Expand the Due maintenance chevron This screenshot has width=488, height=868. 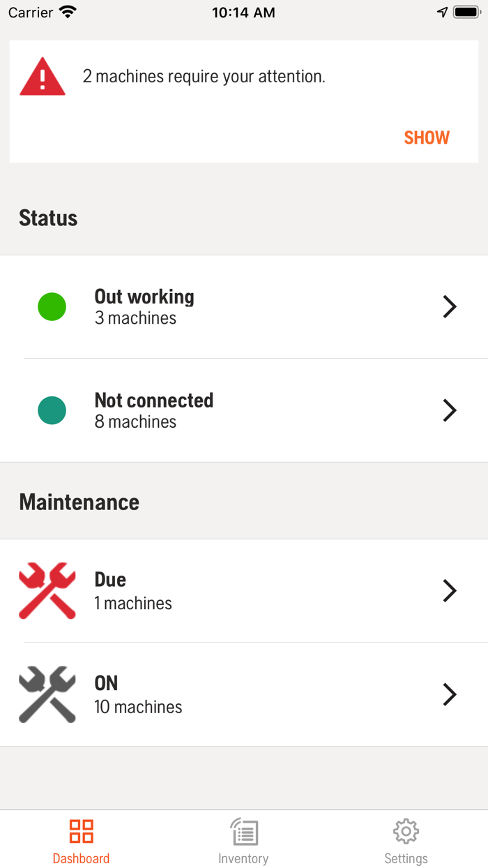450,590
